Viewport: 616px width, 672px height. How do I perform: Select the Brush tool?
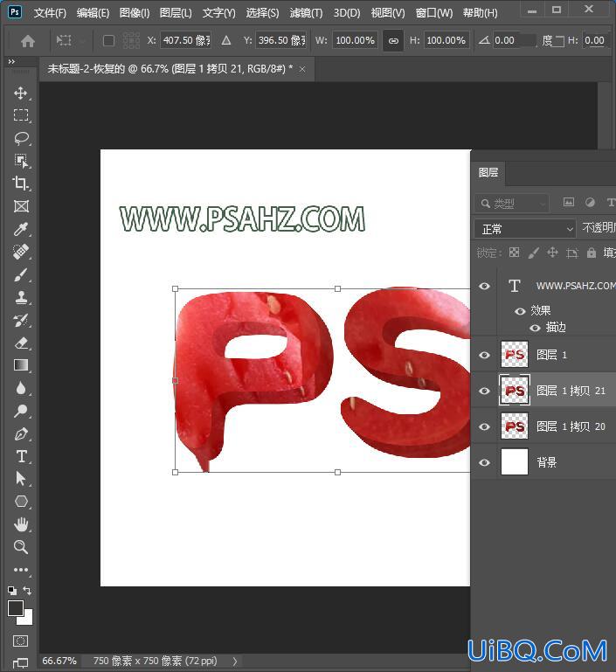[x=21, y=274]
